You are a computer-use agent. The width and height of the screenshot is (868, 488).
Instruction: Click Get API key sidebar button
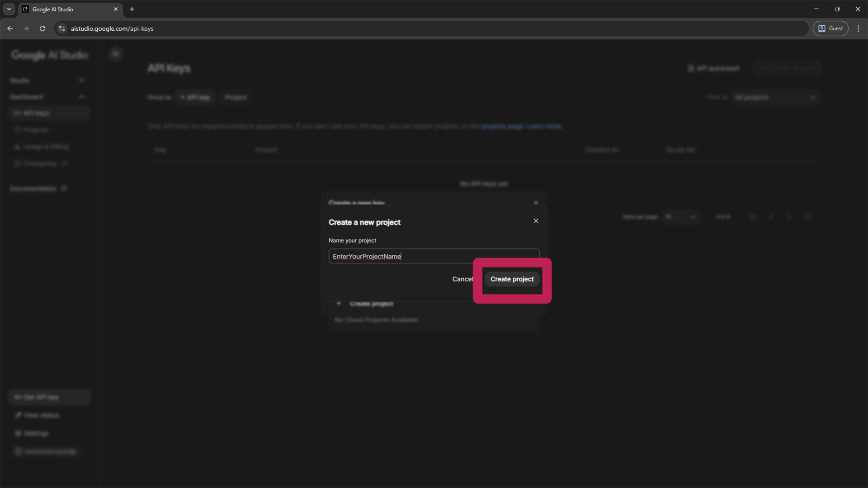[x=49, y=397]
